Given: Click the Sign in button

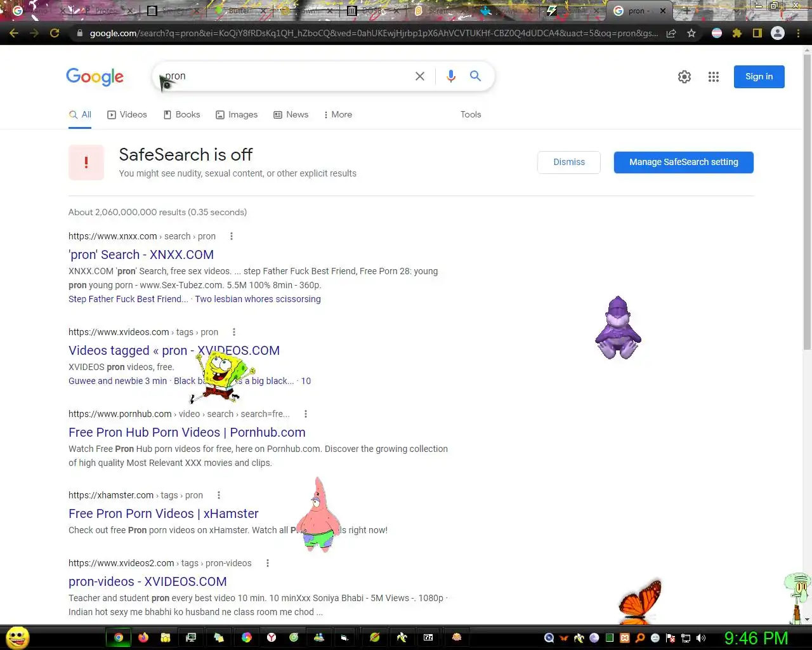Looking at the screenshot, I should coord(759,77).
